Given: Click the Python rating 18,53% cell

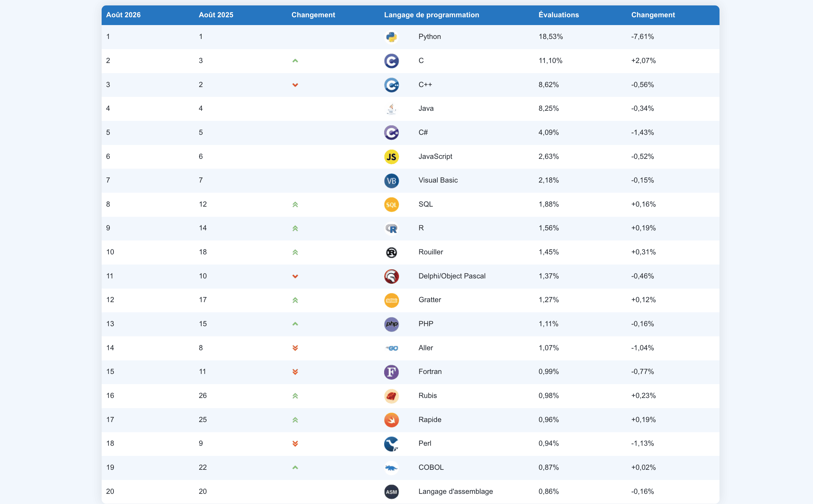Looking at the screenshot, I should coord(551,37).
